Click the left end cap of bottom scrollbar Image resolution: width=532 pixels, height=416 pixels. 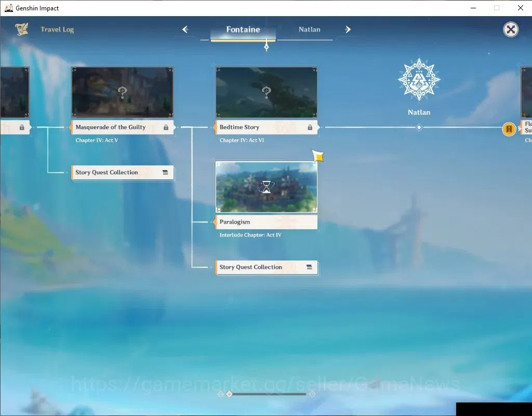coord(220,394)
